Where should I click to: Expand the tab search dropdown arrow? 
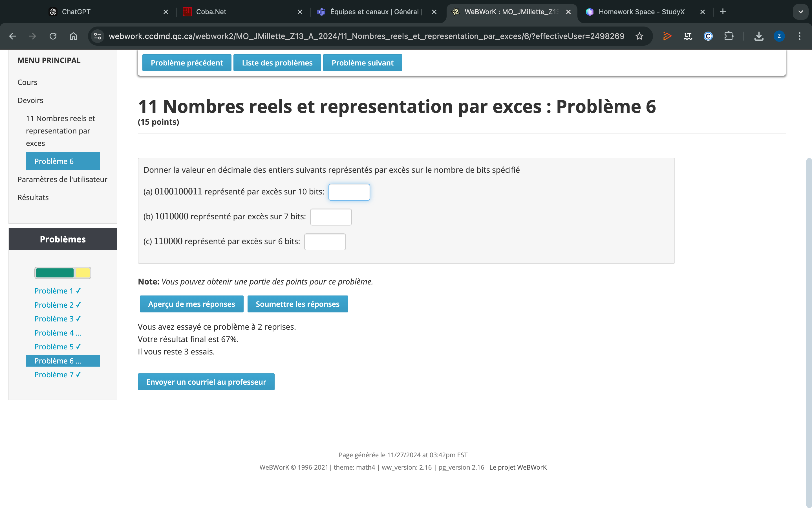(x=801, y=12)
